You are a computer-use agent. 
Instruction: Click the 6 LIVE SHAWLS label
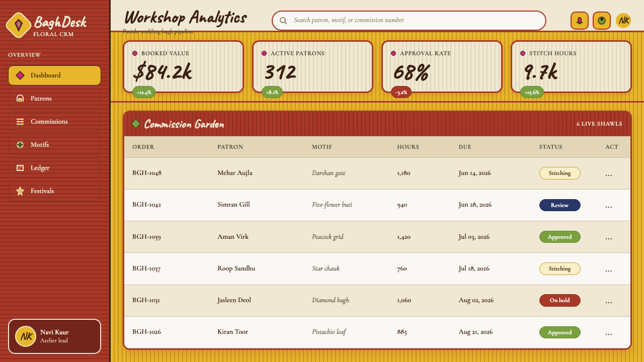pyautogui.click(x=599, y=124)
